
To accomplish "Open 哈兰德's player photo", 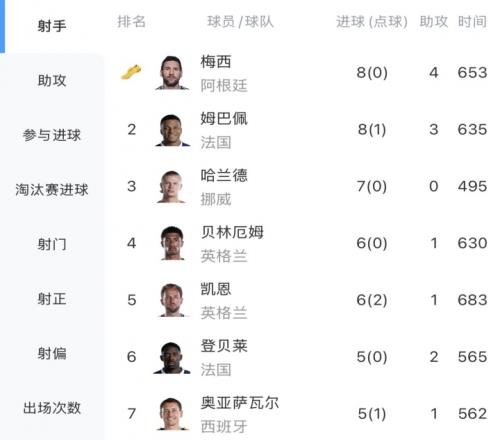I will (171, 187).
